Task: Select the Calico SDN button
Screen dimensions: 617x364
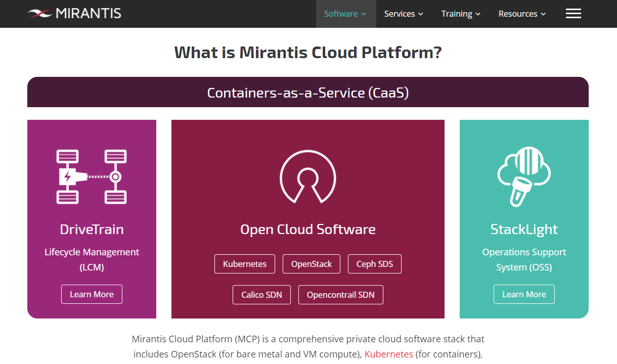Action: 261,295
